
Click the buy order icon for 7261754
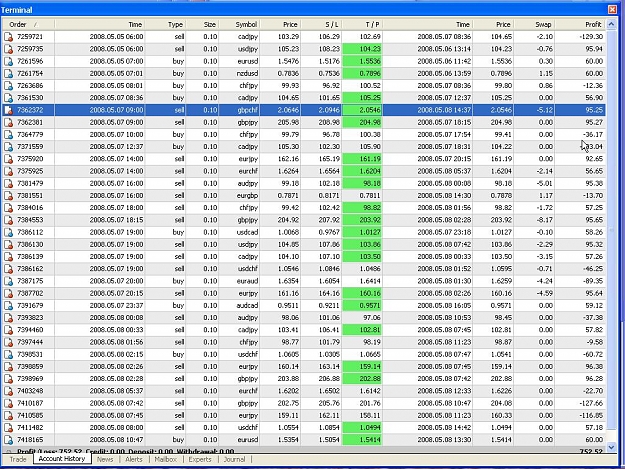pos(9,73)
